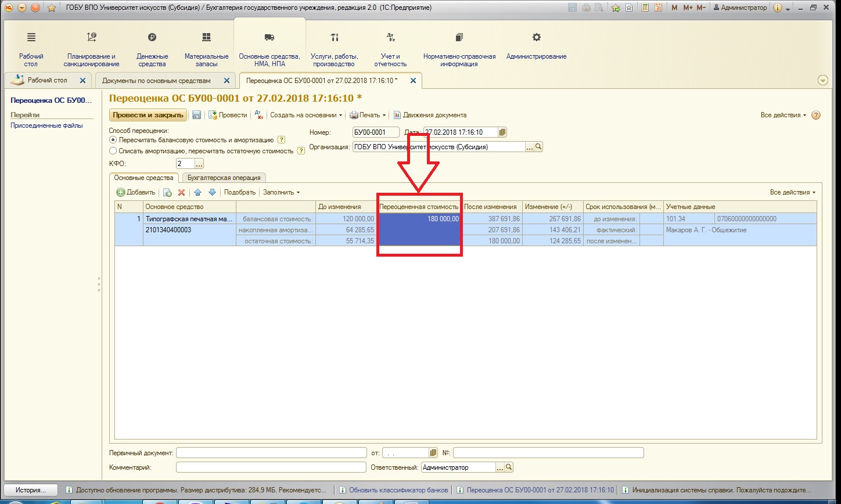Click the Комментарий input field
Screen dimensions: 841x504
click(x=271, y=467)
